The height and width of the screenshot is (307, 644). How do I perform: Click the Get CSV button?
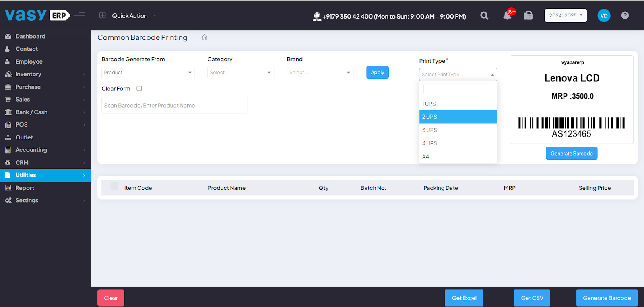click(x=532, y=298)
